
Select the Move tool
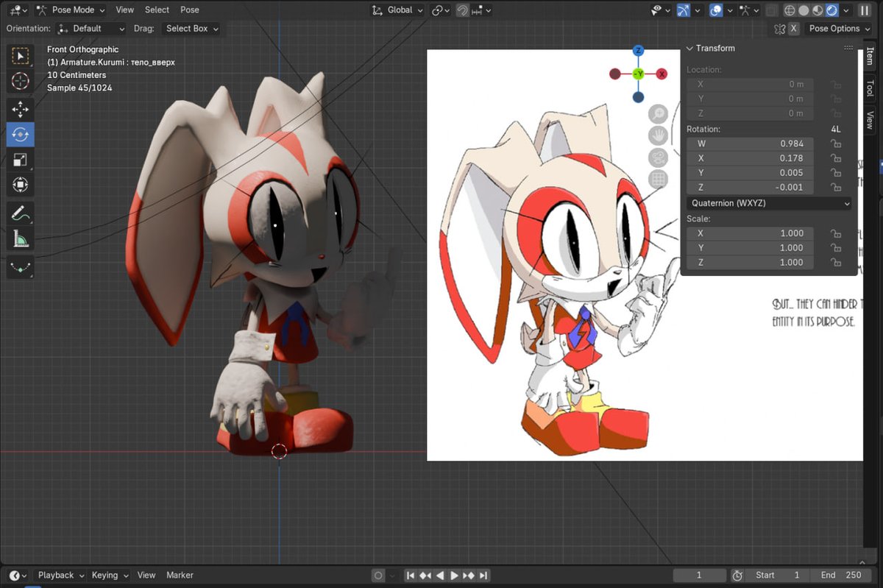coord(20,110)
